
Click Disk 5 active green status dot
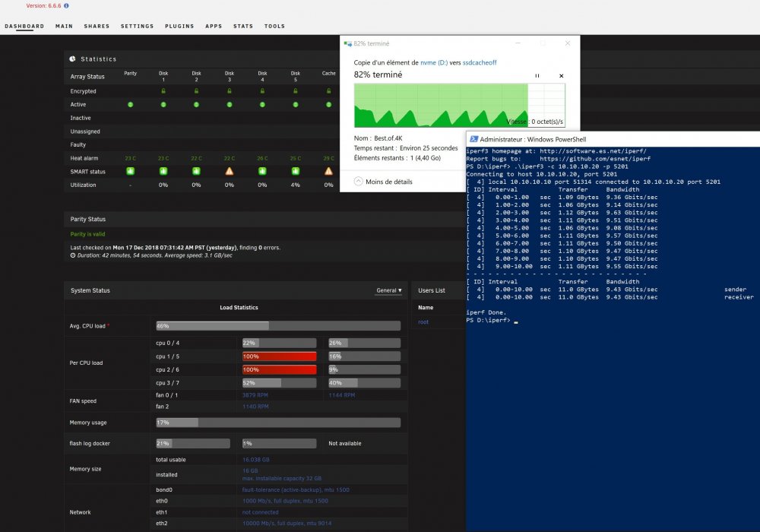pyautogui.click(x=295, y=105)
